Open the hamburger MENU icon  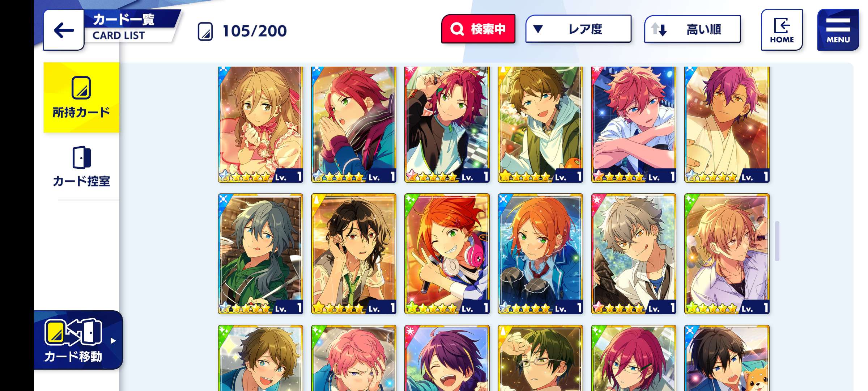838,25
